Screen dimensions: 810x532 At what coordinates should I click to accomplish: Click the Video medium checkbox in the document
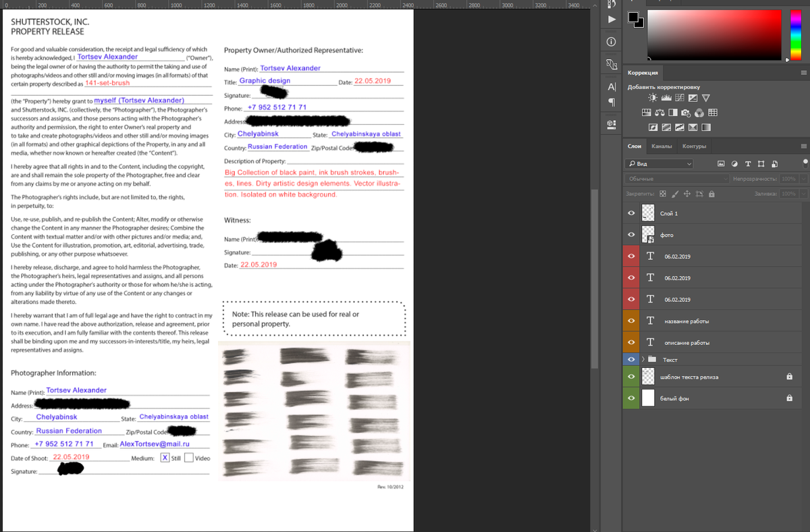pyautogui.click(x=189, y=458)
